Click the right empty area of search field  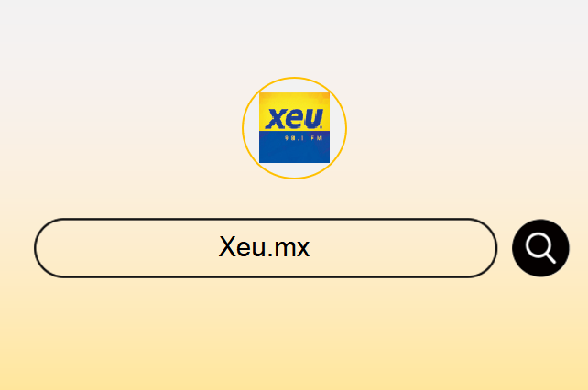click(403, 248)
